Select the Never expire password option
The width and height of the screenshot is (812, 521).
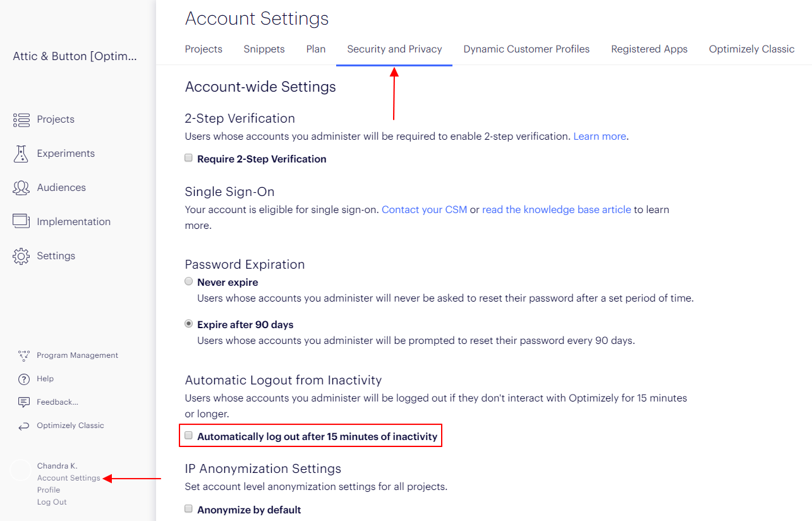click(188, 281)
